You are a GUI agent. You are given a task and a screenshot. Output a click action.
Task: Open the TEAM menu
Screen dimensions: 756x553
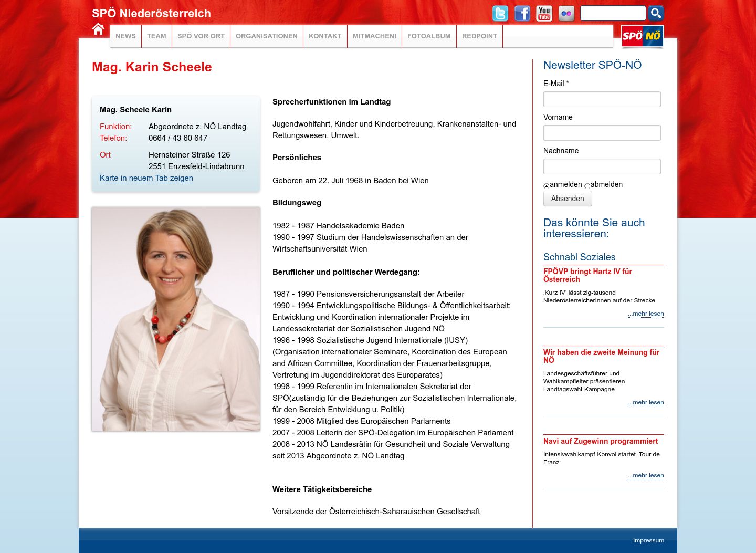[156, 36]
